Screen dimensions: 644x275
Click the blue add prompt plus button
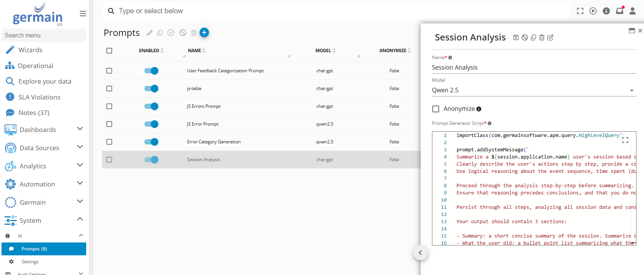(204, 33)
